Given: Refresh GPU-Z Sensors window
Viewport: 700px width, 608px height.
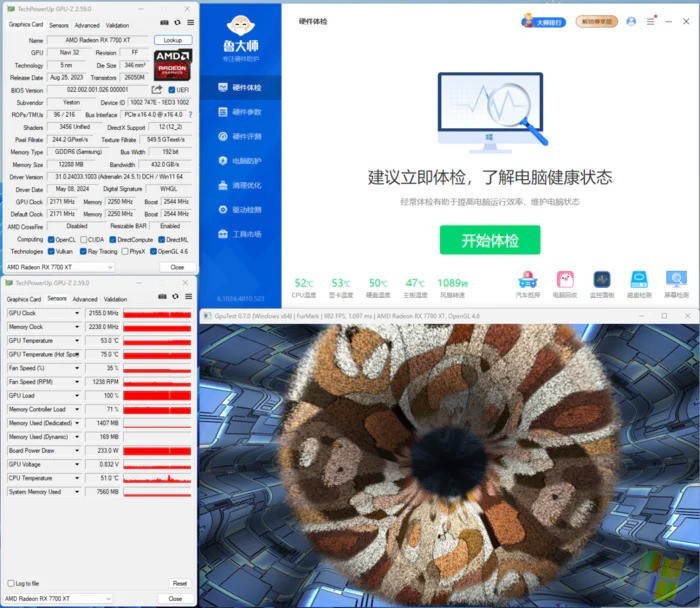Looking at the screenshot, I should coord(175,296).
